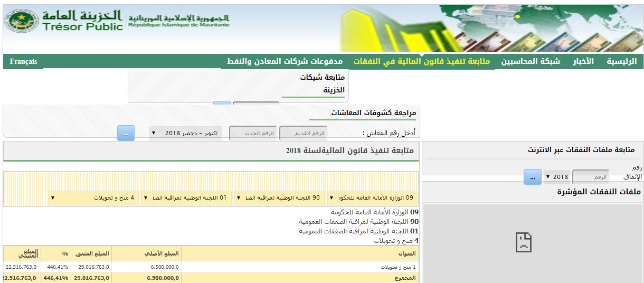Open الرئيسية home menu item
Screen dimensions: 644x283
pos(621,61)
